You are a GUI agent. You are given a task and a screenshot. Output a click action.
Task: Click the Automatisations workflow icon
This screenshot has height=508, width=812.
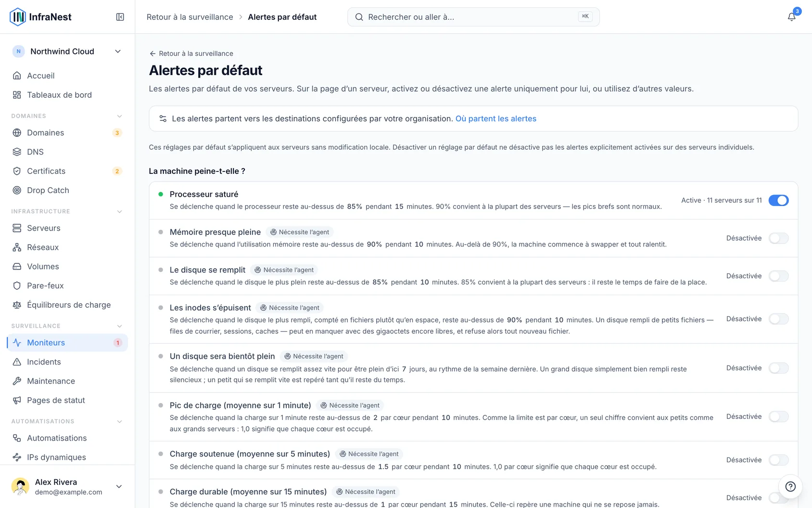coord(17,438)
